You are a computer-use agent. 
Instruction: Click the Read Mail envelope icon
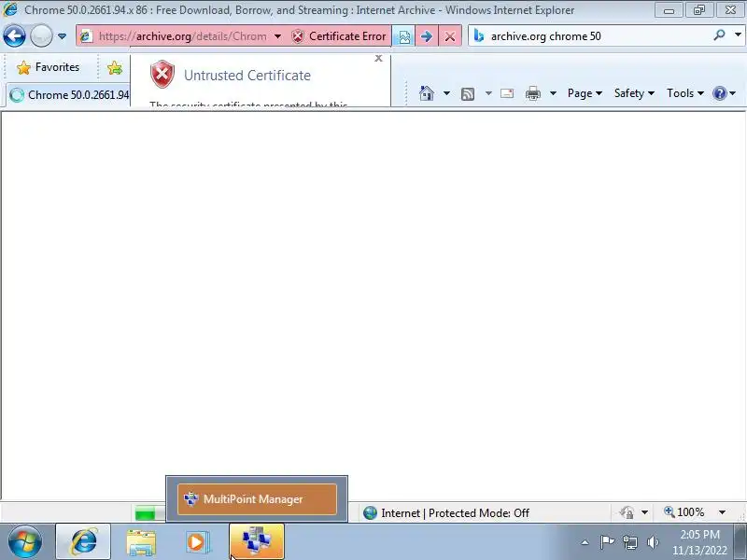[507, 93]
